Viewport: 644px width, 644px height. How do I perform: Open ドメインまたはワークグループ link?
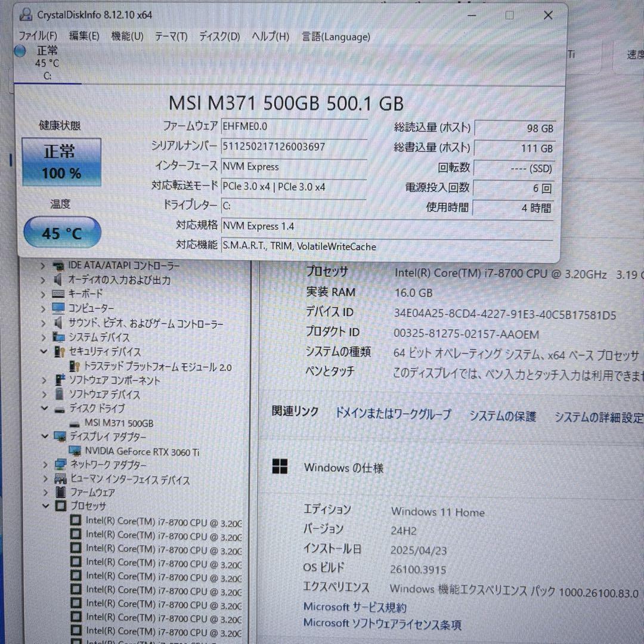click(x=393, y=414)
